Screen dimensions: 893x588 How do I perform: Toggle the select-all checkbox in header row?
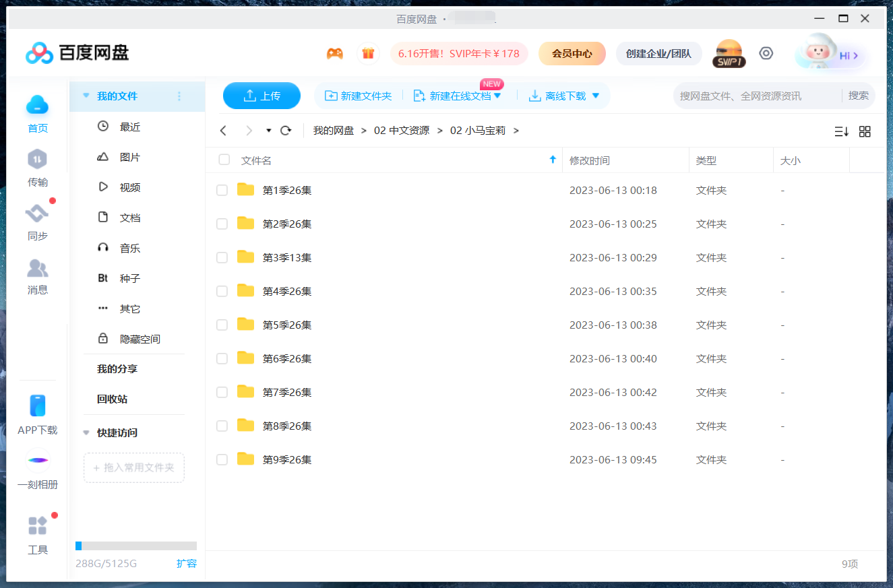click(x=224, y=160)
